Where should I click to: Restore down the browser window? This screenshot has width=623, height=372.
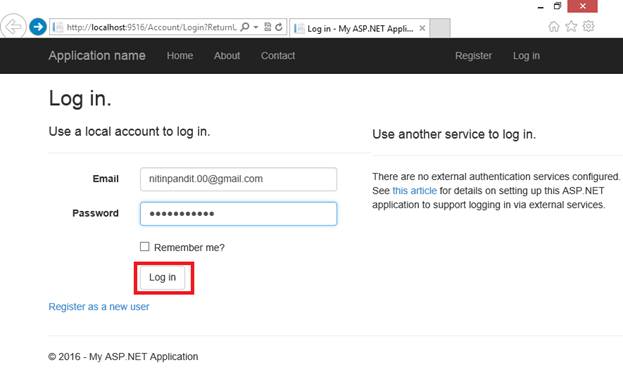557,6
